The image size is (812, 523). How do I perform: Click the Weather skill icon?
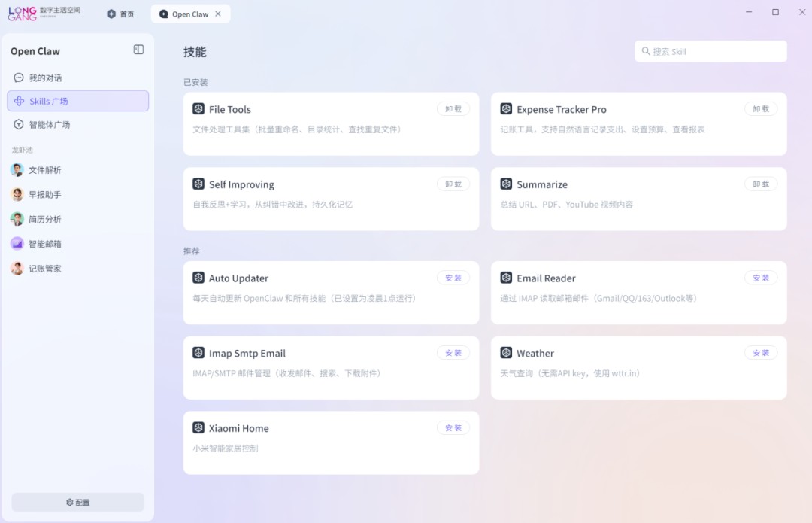(x=506, y=353)
